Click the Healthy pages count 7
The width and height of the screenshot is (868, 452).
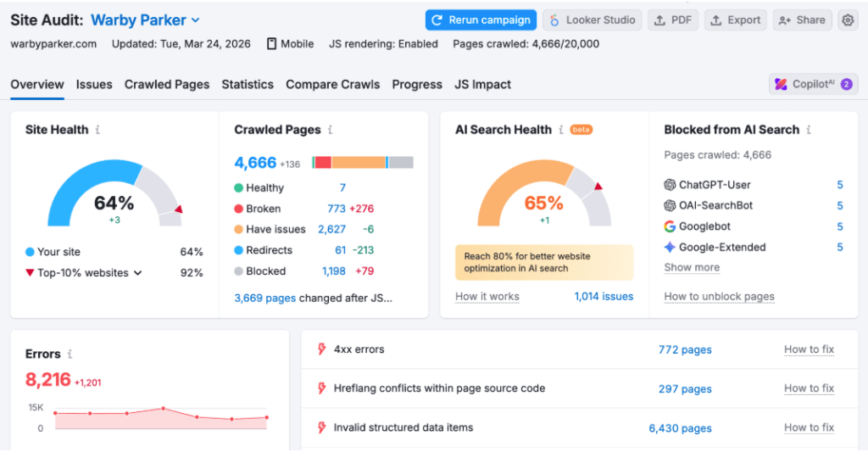(342, 187)
